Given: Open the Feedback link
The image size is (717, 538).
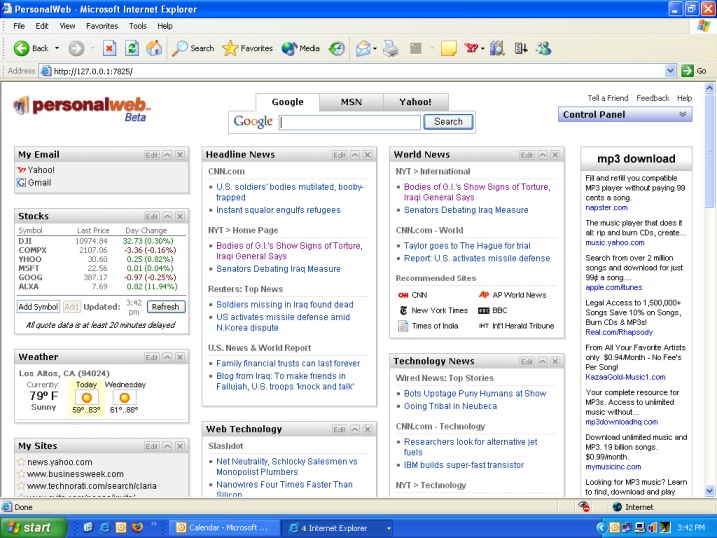Looking at the screenshot, I should tap(653, 98).
